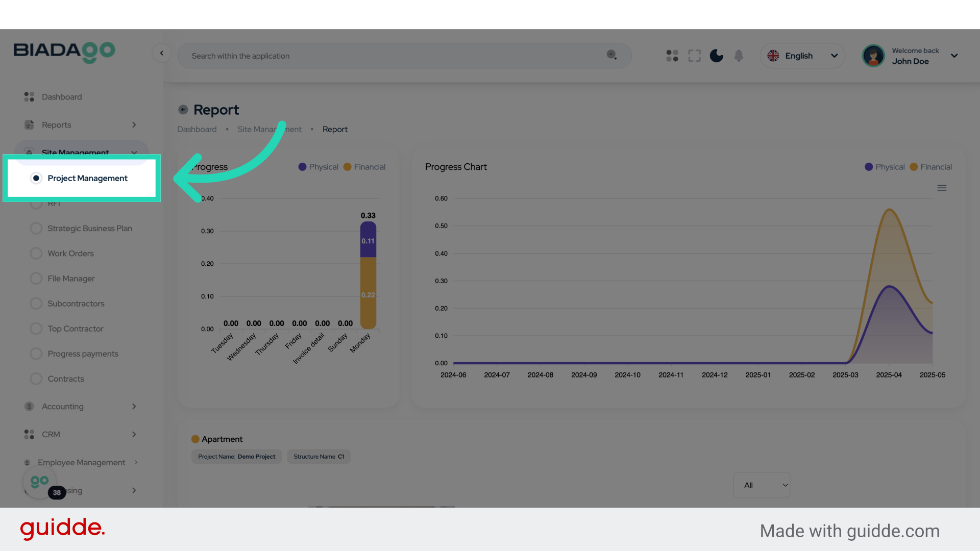This screenshot has width=980, height=551.
Task: Select the Subcontractors radio option
Action: tap(36, 304)
